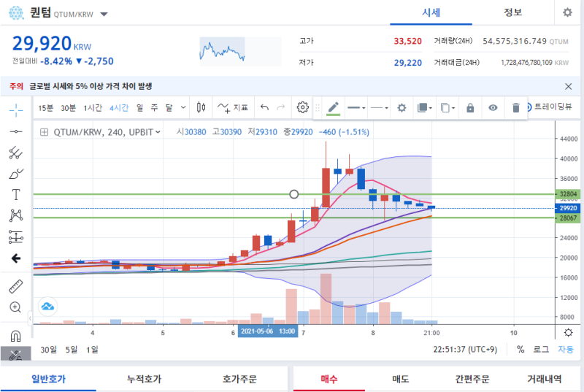Image resolution: width=584 pixels, height=392 pixels.
Task: Select the ruler measure tool
Action: click(15, 286)
